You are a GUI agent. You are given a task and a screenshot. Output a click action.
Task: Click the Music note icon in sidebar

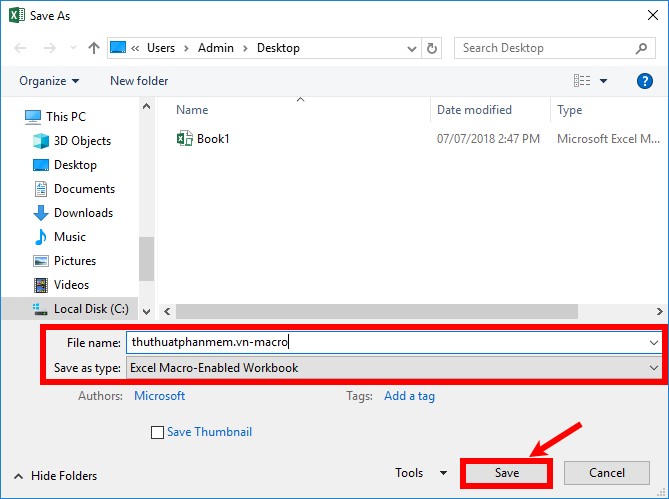pyautogui.click(x=41, y=237)
